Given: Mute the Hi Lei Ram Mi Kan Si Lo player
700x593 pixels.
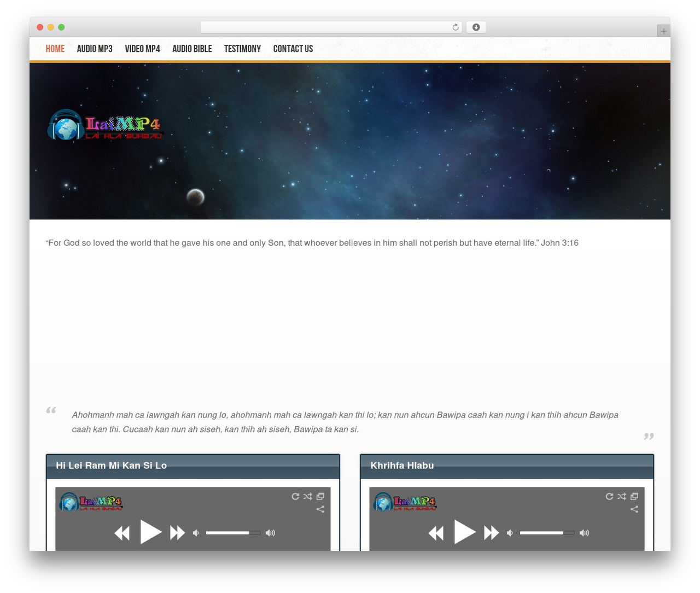Looking at the screenshot, I should (x=196, y=533).
